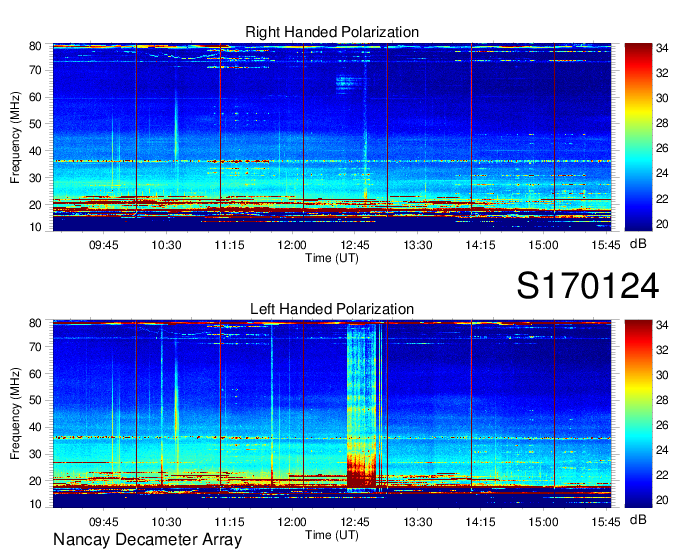Click the "dB" unit label of the right-handed colorbar

click(638, 244)
